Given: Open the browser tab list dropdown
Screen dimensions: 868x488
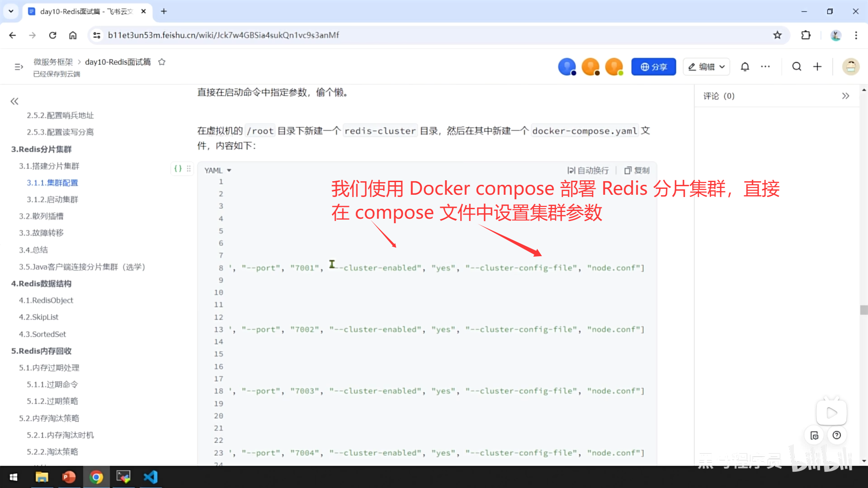Looking at the screenshot, I should [11, 11].
